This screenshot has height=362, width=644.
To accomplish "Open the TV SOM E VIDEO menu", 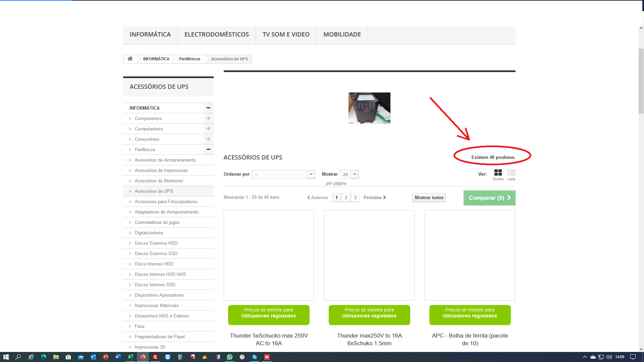I will 286,35.
